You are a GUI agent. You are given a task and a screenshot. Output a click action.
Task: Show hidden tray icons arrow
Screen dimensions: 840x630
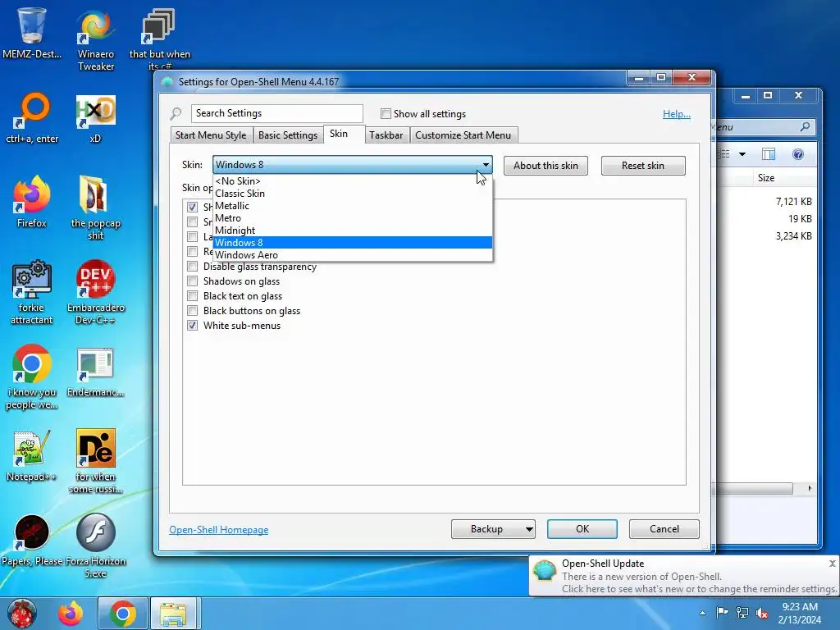[x=702, y=613]
